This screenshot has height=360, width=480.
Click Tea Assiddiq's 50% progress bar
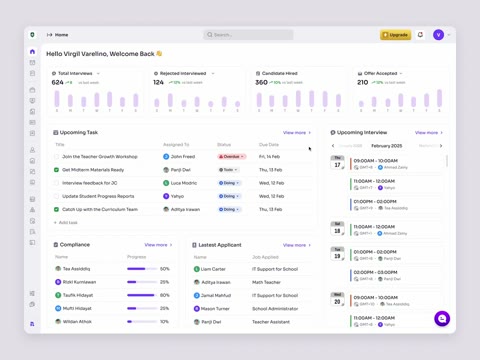coord(142,269)
